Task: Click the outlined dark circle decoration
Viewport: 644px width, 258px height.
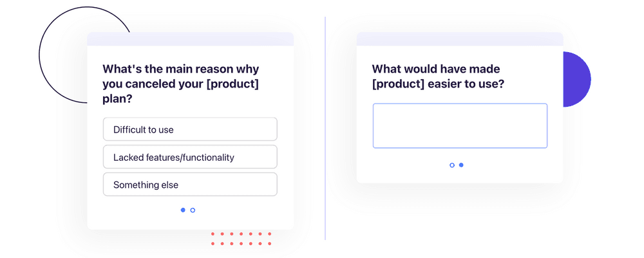Action: coord(62,55)
